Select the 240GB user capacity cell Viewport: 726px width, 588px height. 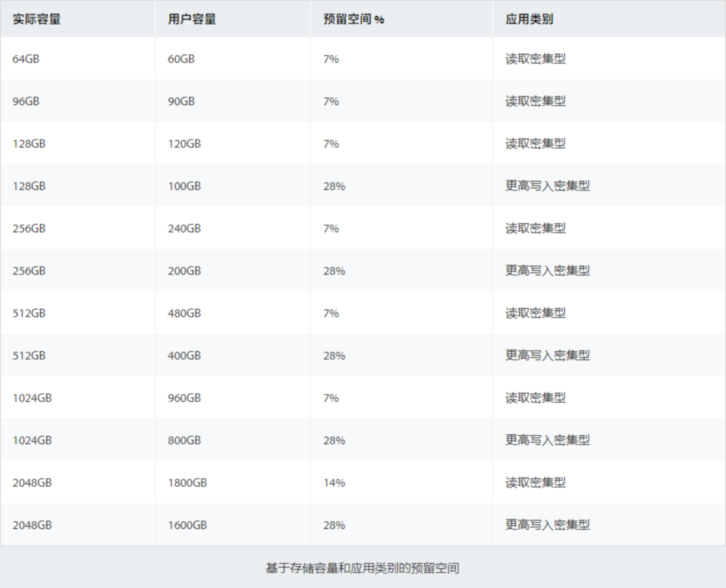point(180,228)
